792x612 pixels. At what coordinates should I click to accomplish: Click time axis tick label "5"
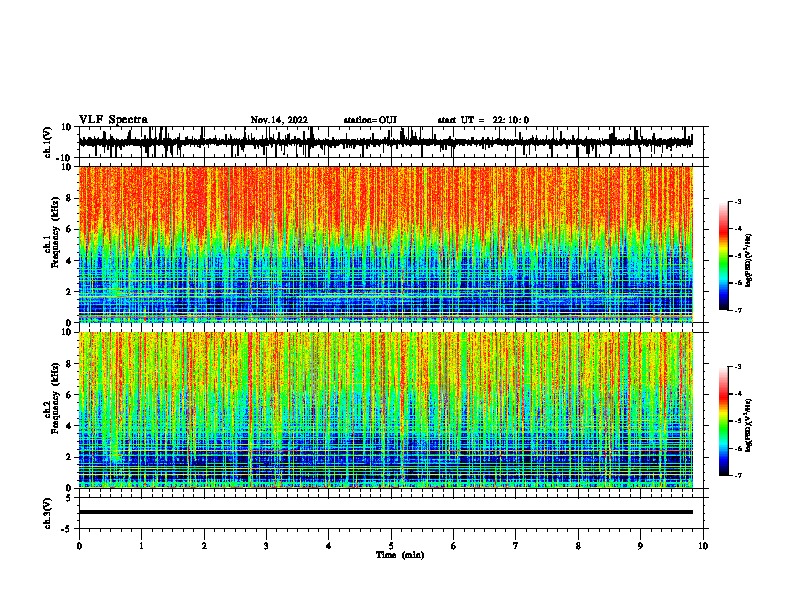coord(391,546)
